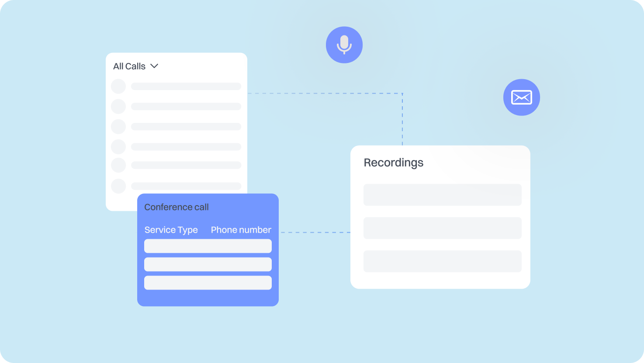Click the fourth avatar circle in All Calls
The width and height of the screenshot is (644, 363).
pyautogui.click(x=118, y=147)
